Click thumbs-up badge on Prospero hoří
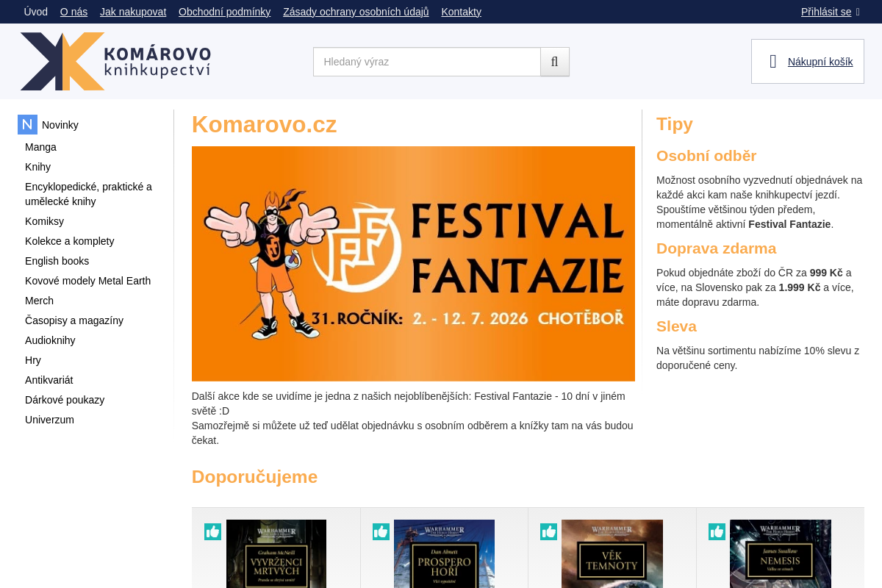 [381, 531]
